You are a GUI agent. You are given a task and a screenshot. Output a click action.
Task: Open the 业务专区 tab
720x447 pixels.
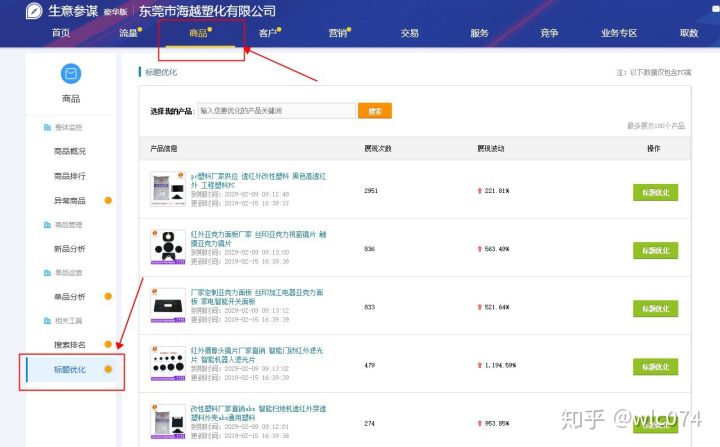coord(619,33)
